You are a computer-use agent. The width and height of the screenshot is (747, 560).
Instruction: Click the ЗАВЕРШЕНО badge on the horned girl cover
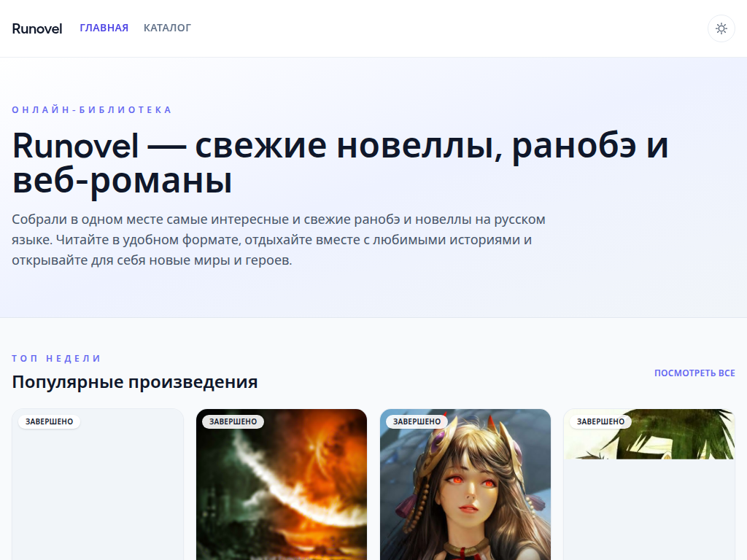pos(416,421)
